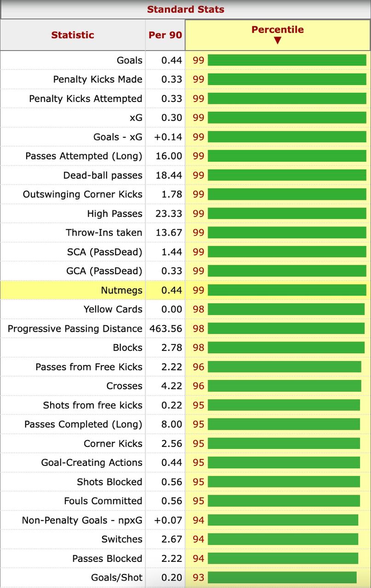Click the green percentile bar for Yellow Cards
371x588 pixels.
(x=286, y=309)
